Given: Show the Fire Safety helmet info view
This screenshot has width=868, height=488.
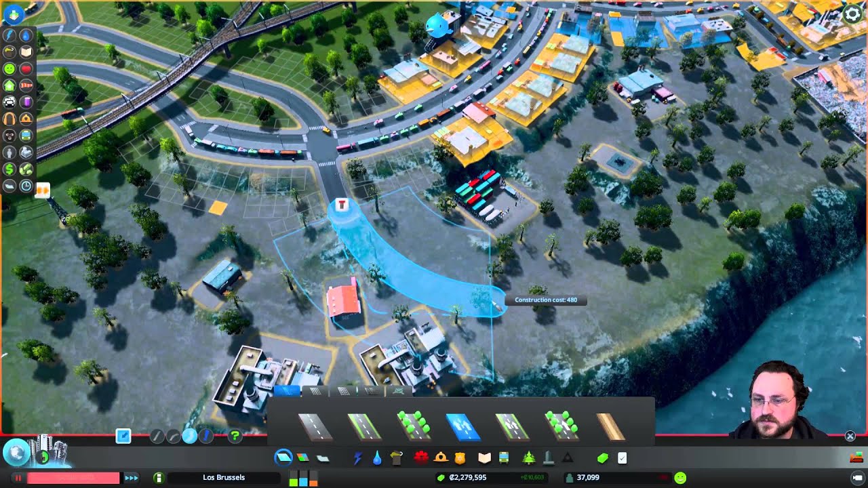Looking at the screenshot, I should 26,119.
